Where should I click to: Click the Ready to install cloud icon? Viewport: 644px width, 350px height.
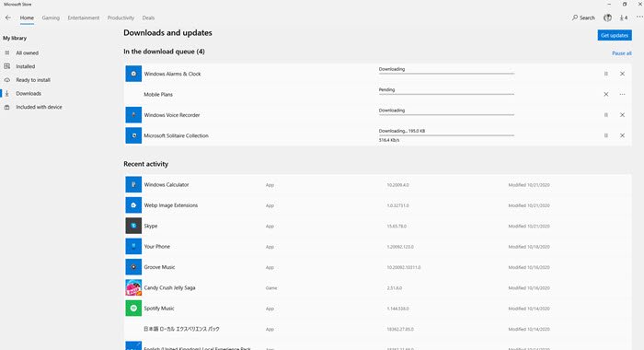tap(7, 80)
